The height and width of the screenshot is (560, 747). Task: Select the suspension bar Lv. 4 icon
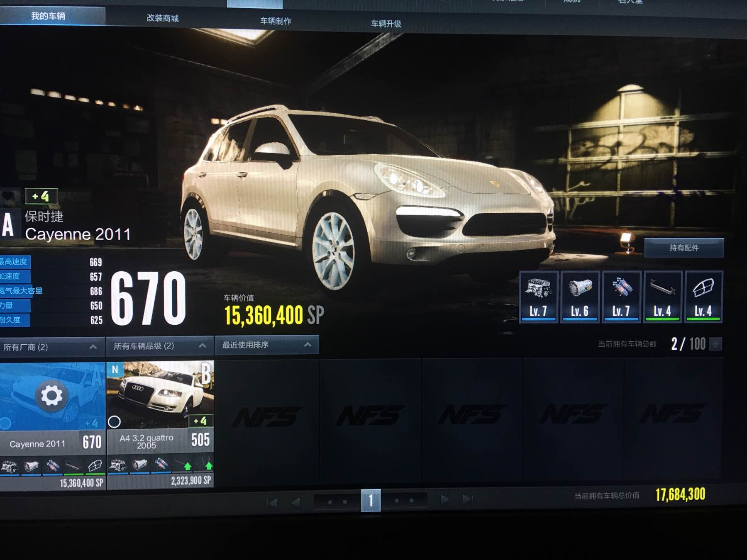(x=662, y=297)
